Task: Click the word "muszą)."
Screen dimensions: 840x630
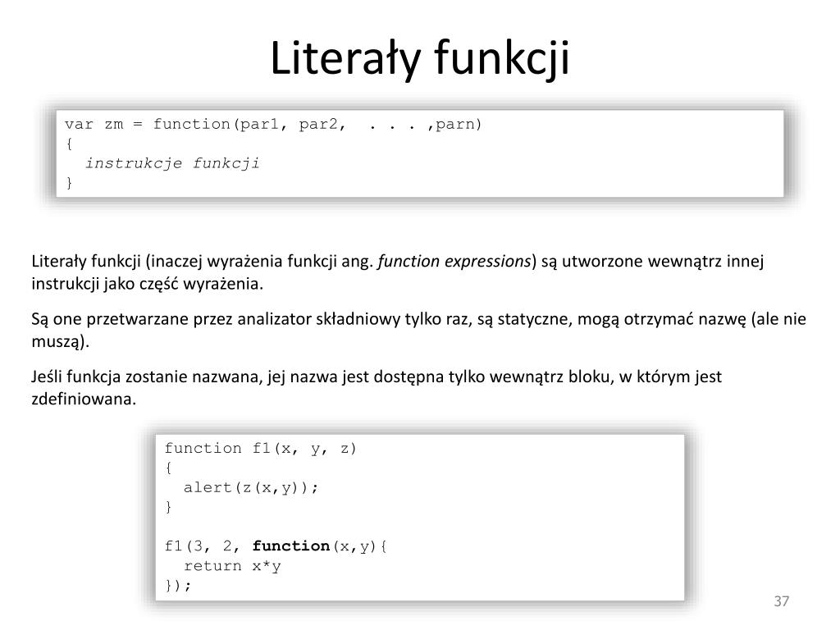Action: [60, 341]
